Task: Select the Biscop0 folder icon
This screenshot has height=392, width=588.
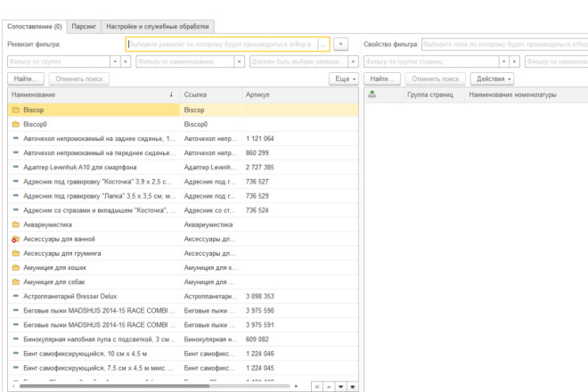Action: click(16, 124)
